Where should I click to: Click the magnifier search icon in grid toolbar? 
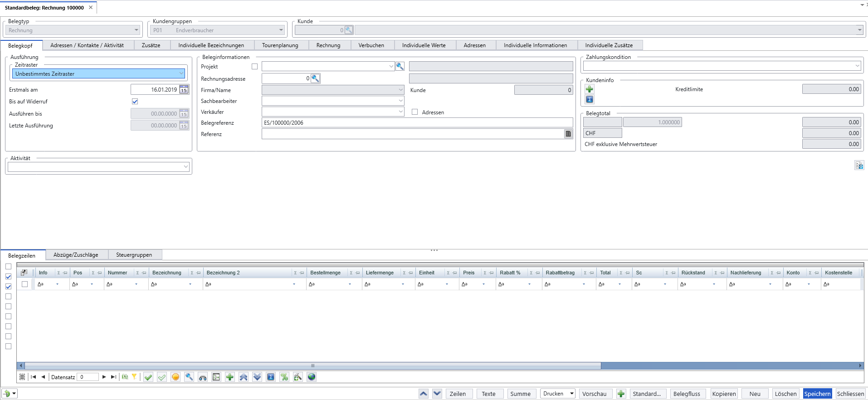(189, 377)
